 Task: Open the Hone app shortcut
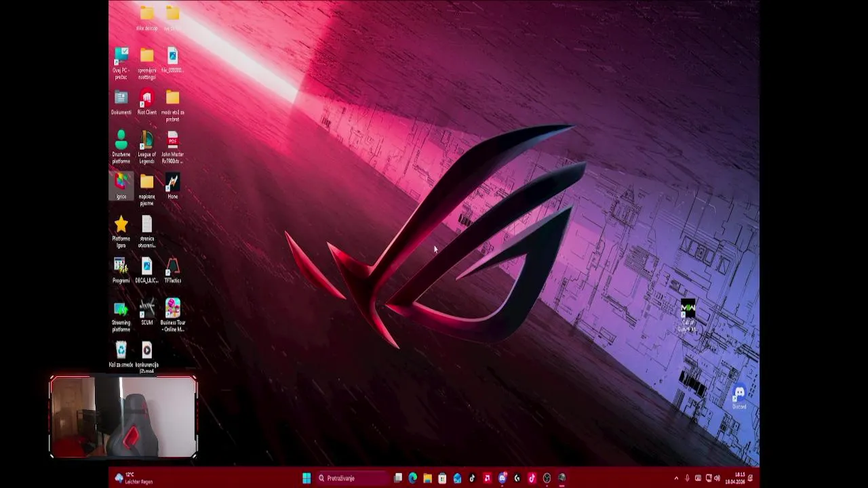172,186
